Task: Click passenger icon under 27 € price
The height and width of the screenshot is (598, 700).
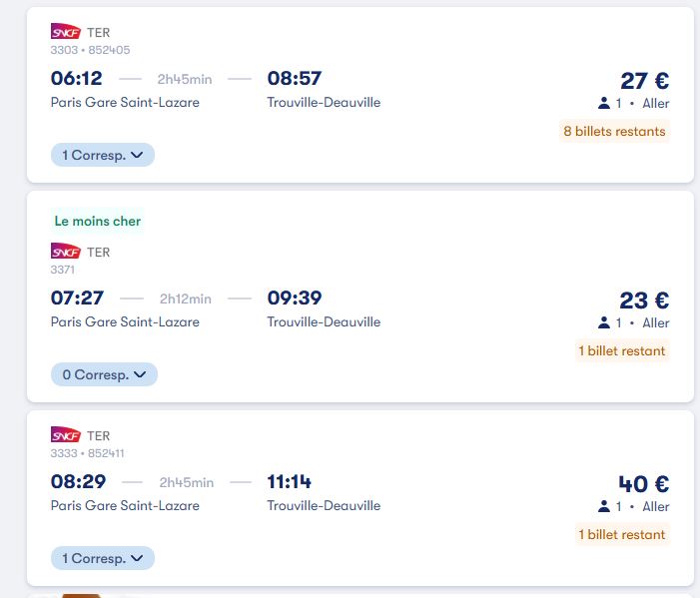Action: point(604,103)
